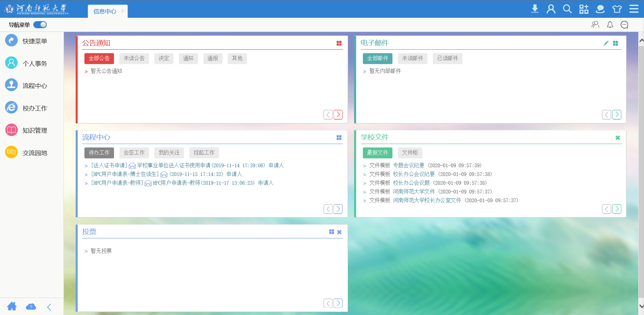Close the 投票 panel
Image resolution: width=644 pixels, height=315 pixels.
tap(339, 232)
